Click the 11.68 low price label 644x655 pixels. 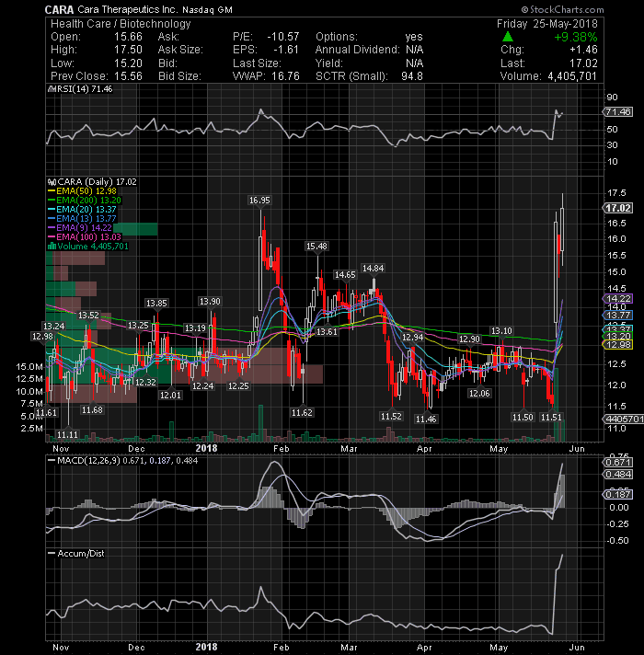(x=92, y=410)
